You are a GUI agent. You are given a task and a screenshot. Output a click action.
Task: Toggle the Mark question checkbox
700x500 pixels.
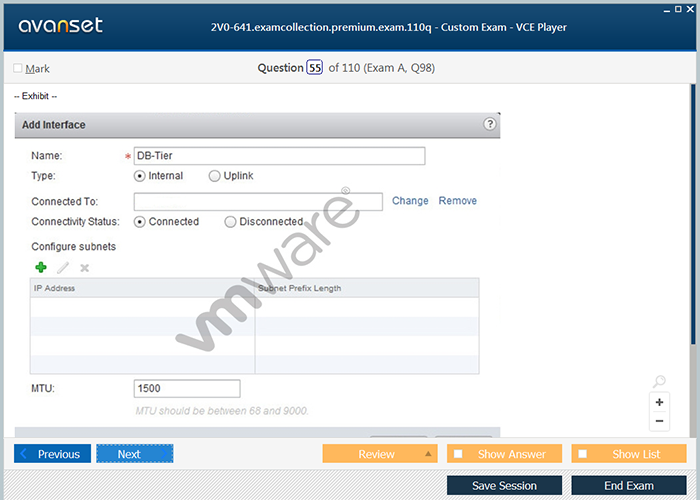(x=18, y=69)
